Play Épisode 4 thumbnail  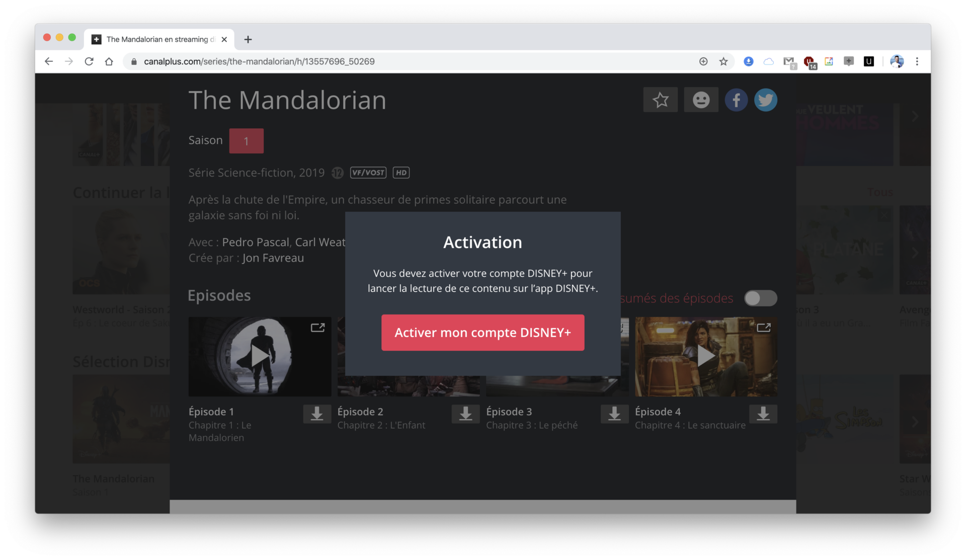coord(706,356)
